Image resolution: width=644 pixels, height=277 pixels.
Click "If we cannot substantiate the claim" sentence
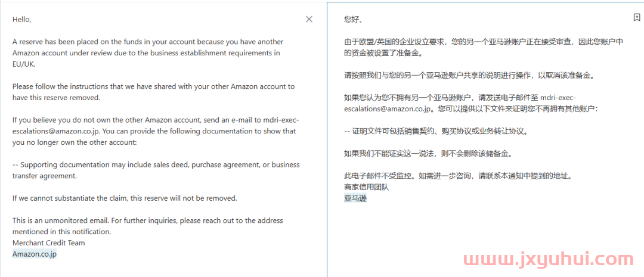(125, 198)
